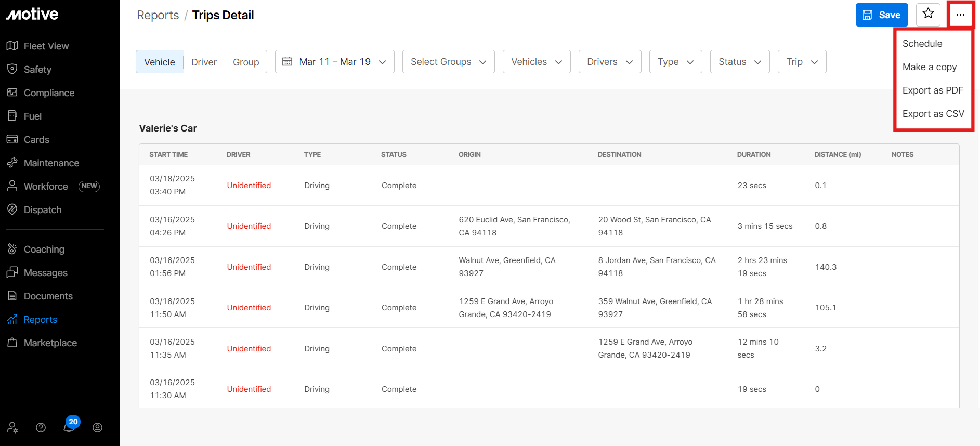Expand the Vehicles filter dropdown
Image resolution: width=980 pixels, height=446 pixels.
[x=537, y=61]
